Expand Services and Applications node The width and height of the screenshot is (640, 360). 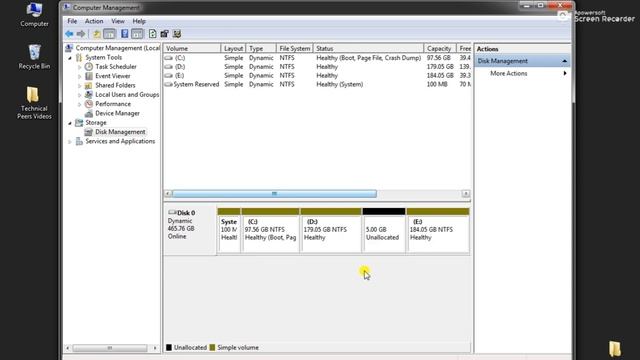[x=70, y=142]
